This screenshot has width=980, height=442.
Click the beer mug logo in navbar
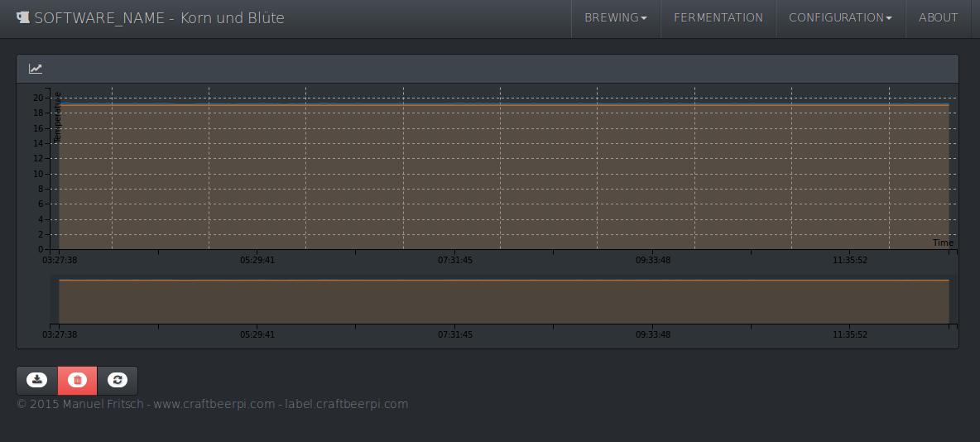22,17
